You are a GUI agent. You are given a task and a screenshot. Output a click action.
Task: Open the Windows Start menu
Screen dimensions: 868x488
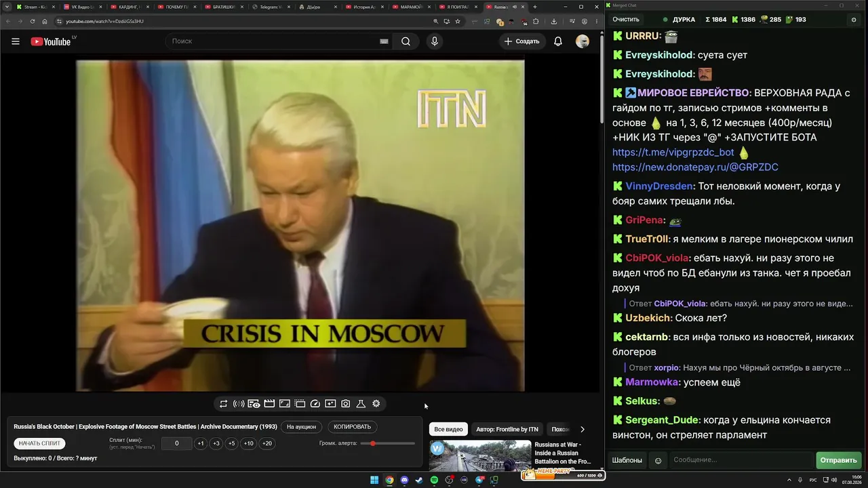pyautogui.click(x=374, y=481)
